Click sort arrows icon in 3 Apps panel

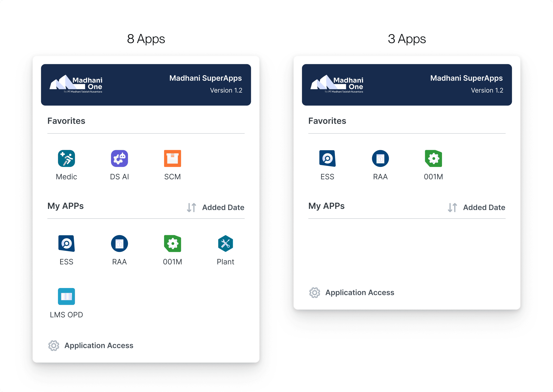pyautogui.click(x=452, y=207)
